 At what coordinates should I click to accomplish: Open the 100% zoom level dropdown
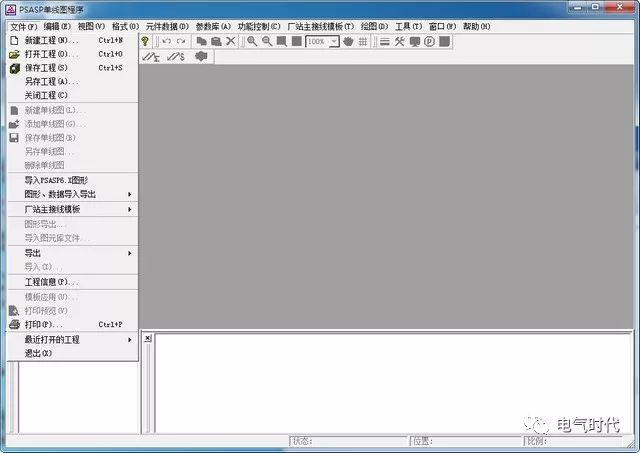(334, 41)
